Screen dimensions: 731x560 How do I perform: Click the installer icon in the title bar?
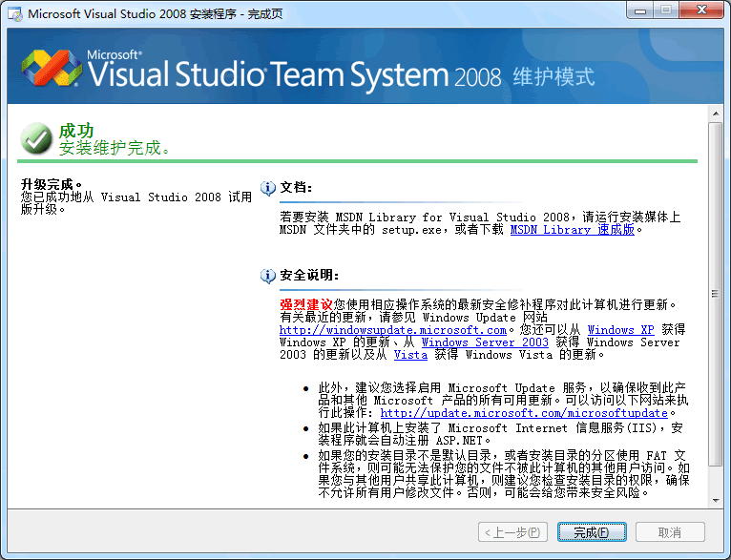point(15,14)
